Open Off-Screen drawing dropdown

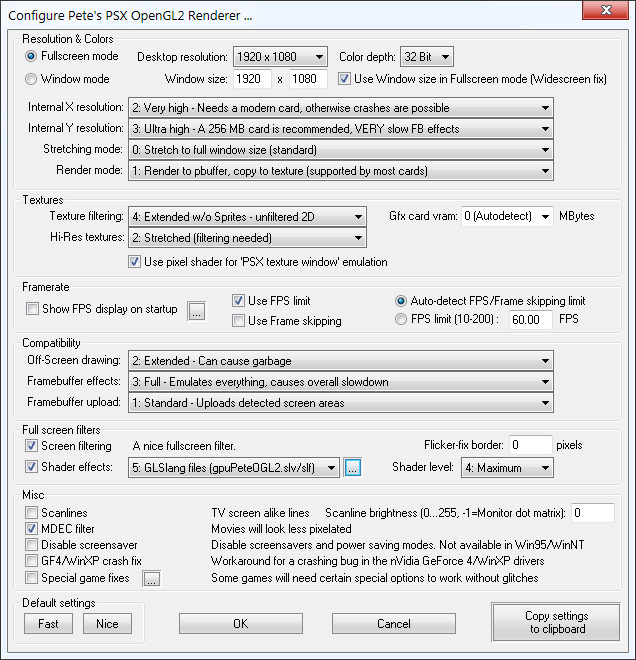point(341,361)
